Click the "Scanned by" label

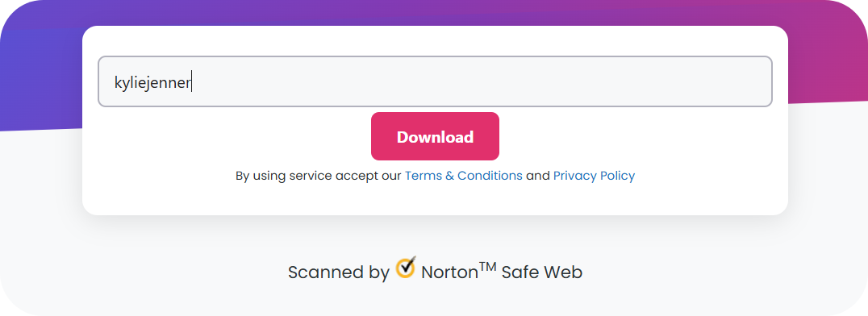point(339,272)
